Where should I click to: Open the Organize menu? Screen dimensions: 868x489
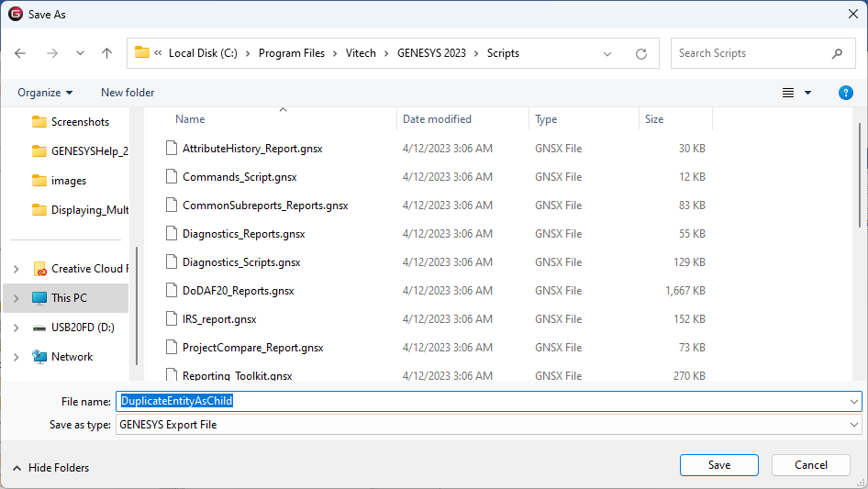pyautogui.click(x=44, y=93)
